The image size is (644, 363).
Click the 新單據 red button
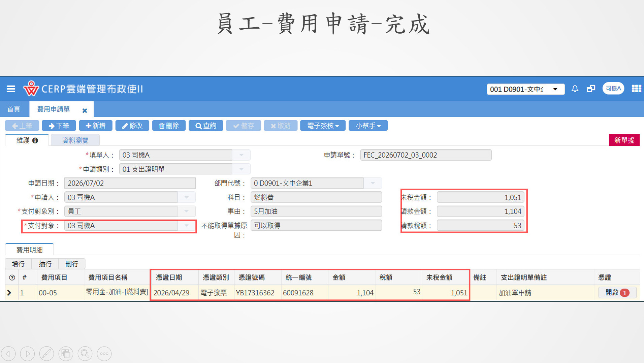pyautogui.click(x=624, y=140)
